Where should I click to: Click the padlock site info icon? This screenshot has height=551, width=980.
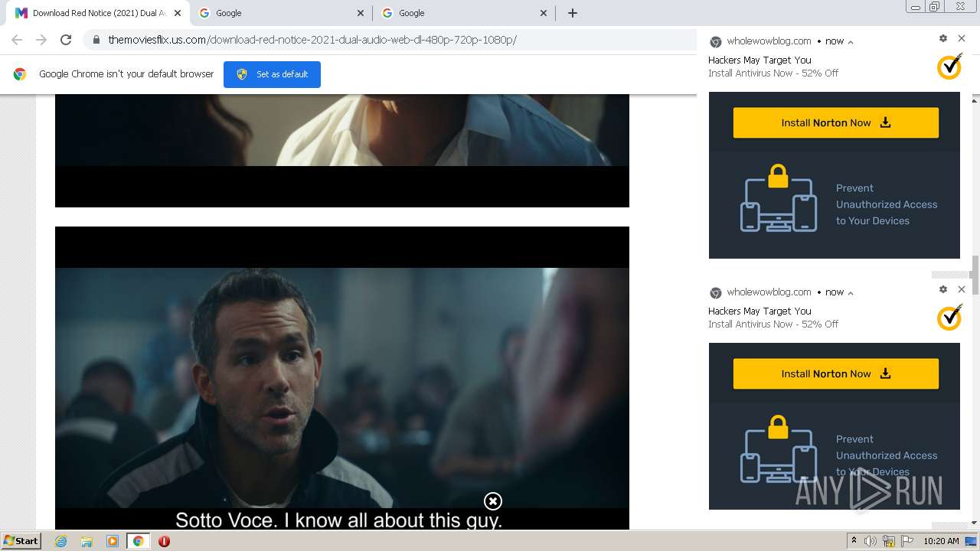tap(96, 40)
